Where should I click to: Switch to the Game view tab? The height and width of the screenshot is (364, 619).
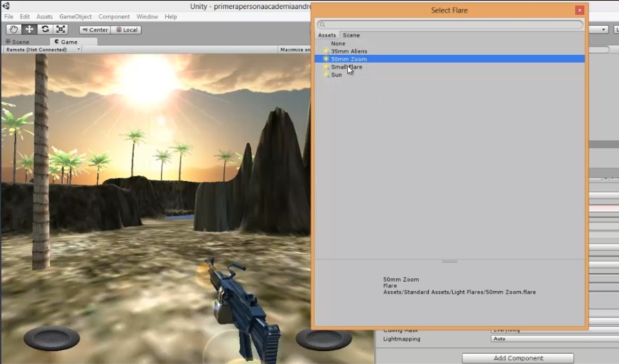73,42
